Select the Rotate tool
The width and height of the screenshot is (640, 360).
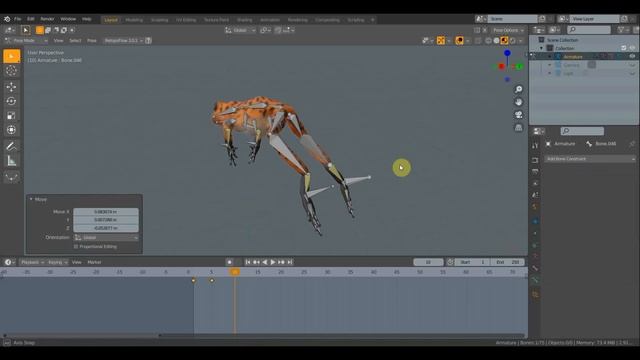click(x=11, y=101)
